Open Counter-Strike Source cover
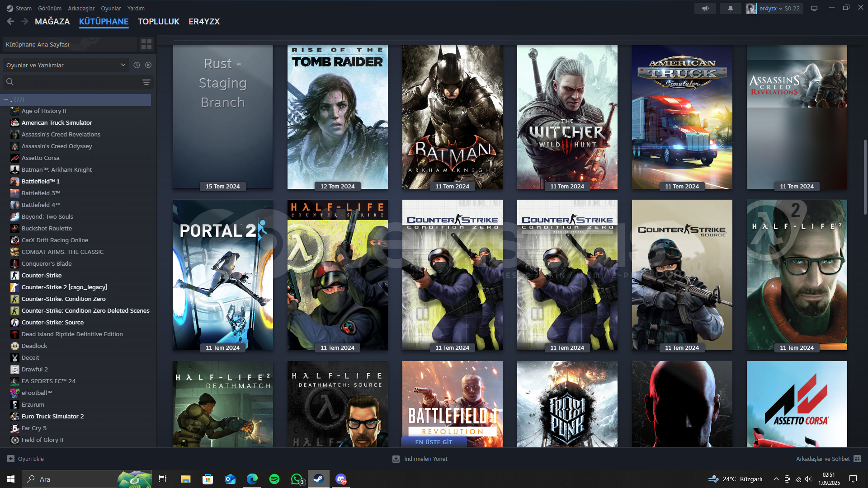This screenshot has width=868, height=488. click(x=682, y=275)
